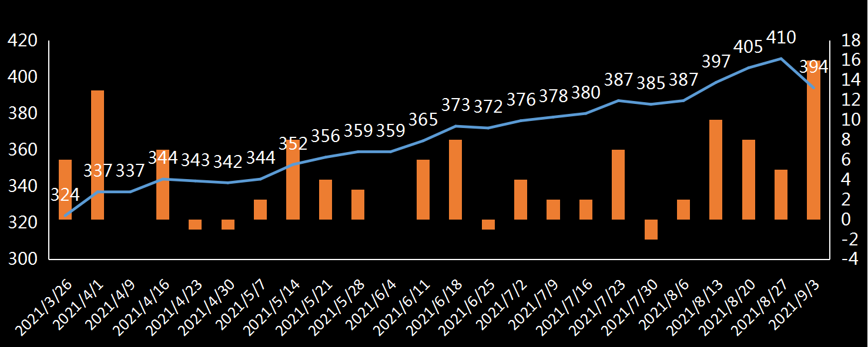
Task: Select the -4 value on right axis
Action: [850, 259]
